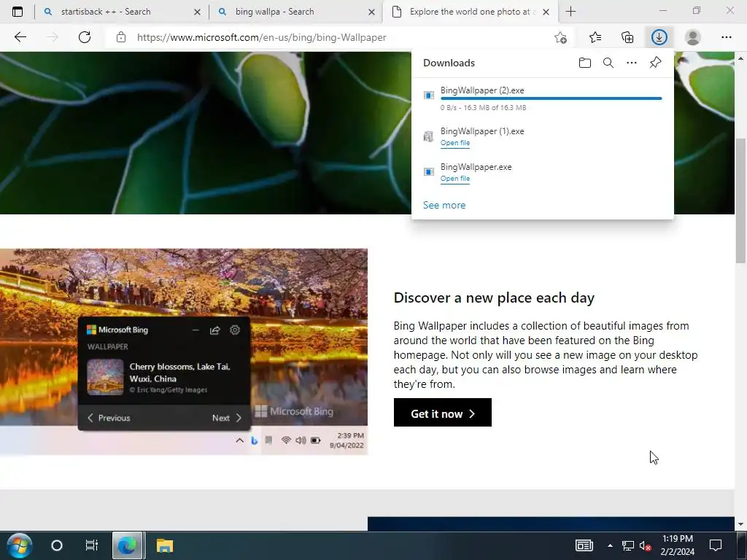
Task: Open the taskbar clock and date
Action: [678, 545]
